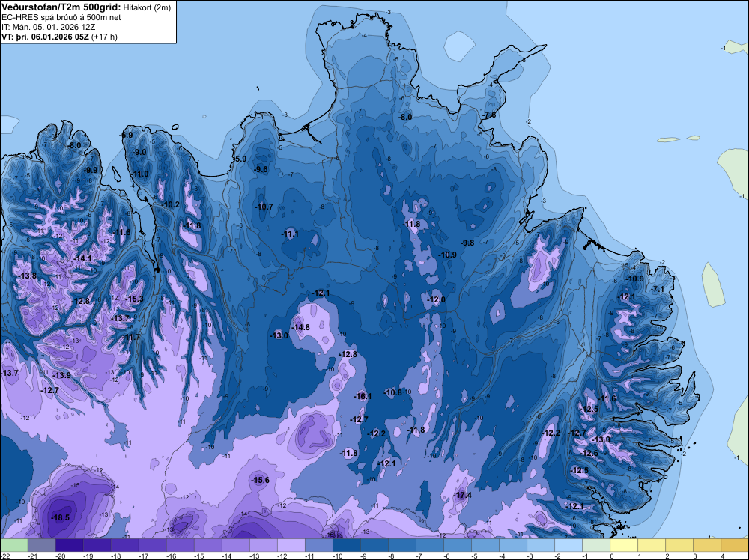Click the legend tick label '-15'
The image size is (749, 560).
point(199,556)
